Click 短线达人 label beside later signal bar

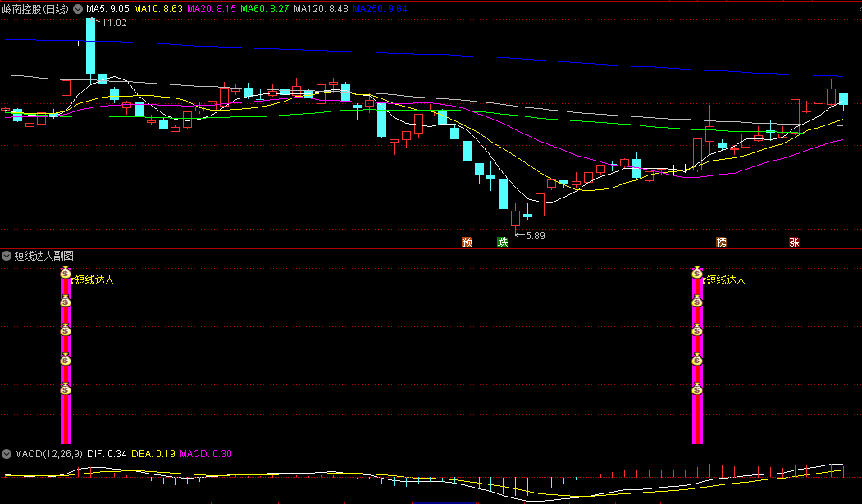pos(726,280)
